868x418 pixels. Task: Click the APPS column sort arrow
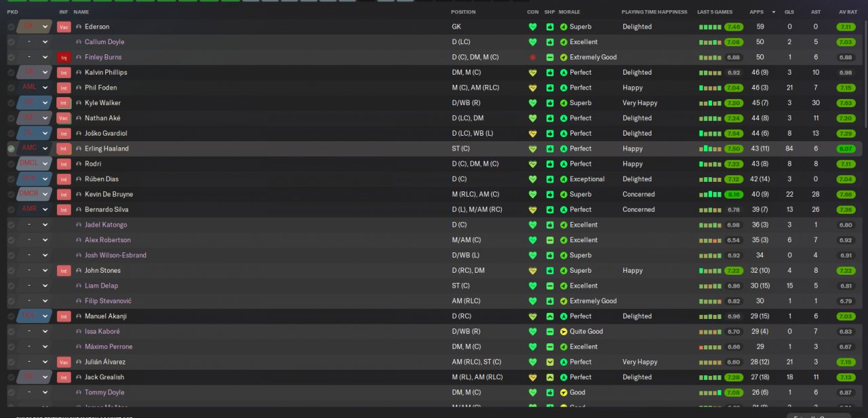[x=774, y=12]
